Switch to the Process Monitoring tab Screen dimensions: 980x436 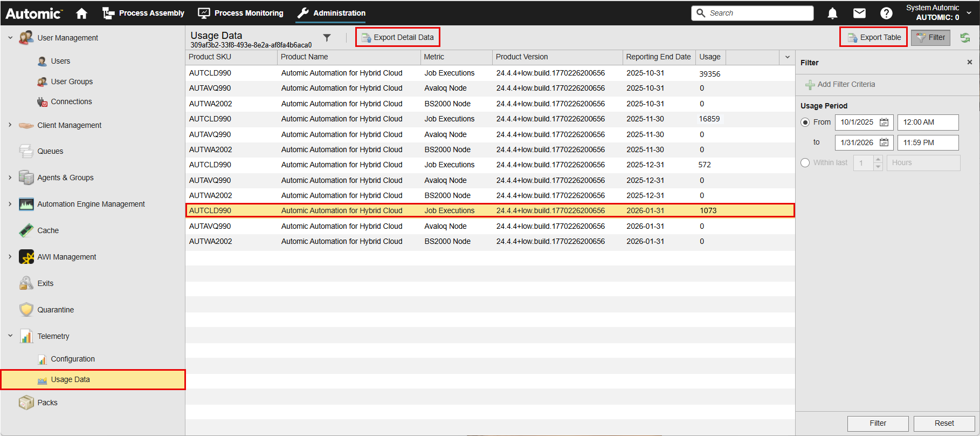click(240, 13)
